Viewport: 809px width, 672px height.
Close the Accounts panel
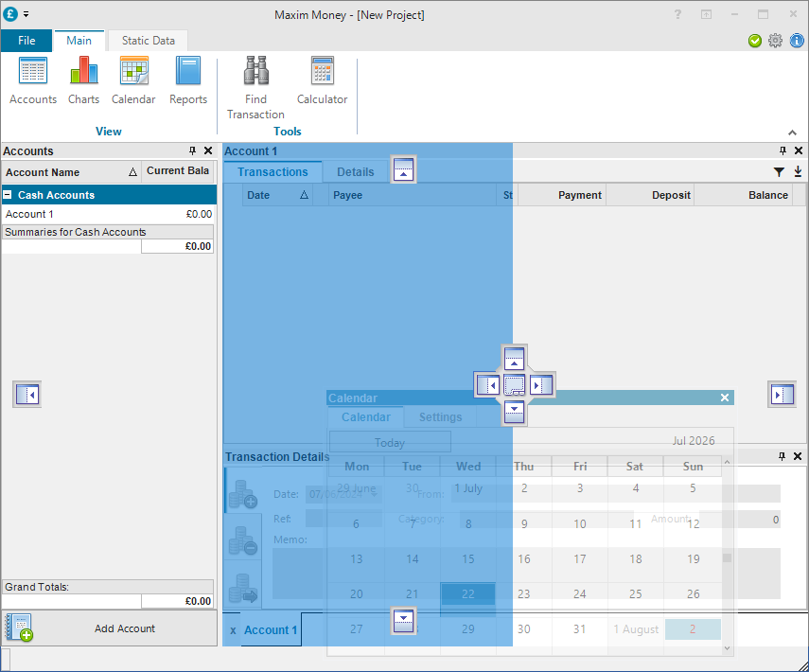click(208, 150)
